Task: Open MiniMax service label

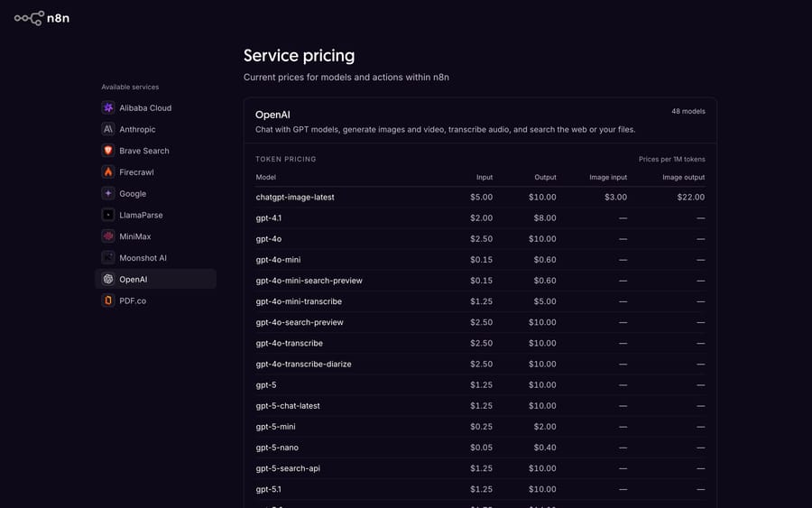Action: click(x=135, y=236)
